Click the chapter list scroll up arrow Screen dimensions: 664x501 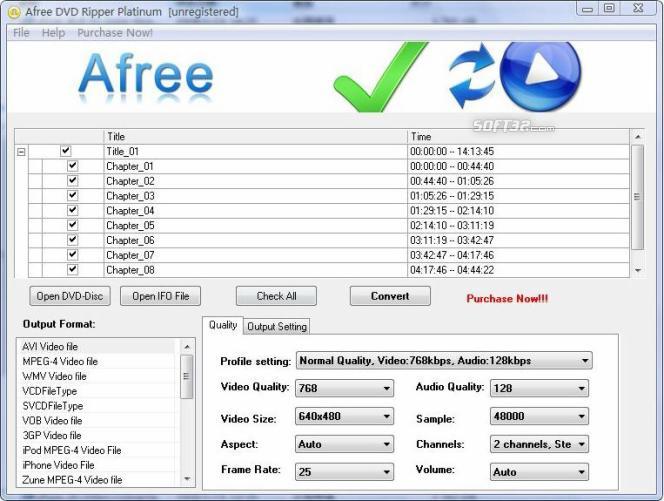(638, 136)
